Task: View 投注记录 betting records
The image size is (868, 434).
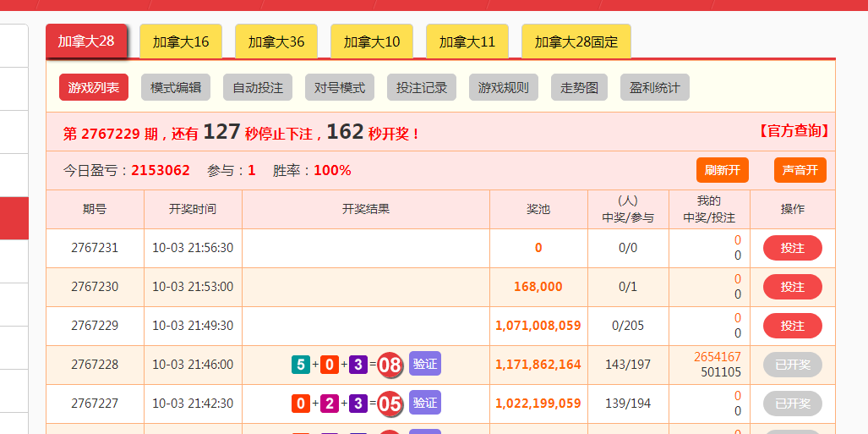Action: pos(422,87)
